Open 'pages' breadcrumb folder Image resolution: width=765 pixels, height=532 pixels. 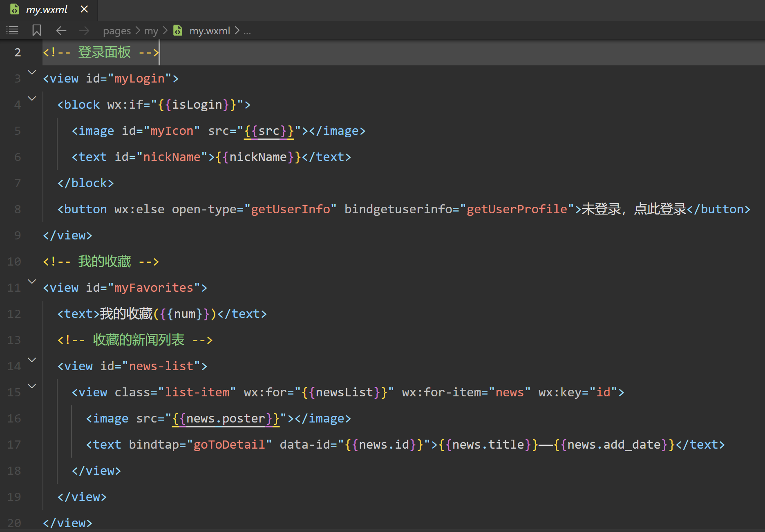tap(117, 31)
